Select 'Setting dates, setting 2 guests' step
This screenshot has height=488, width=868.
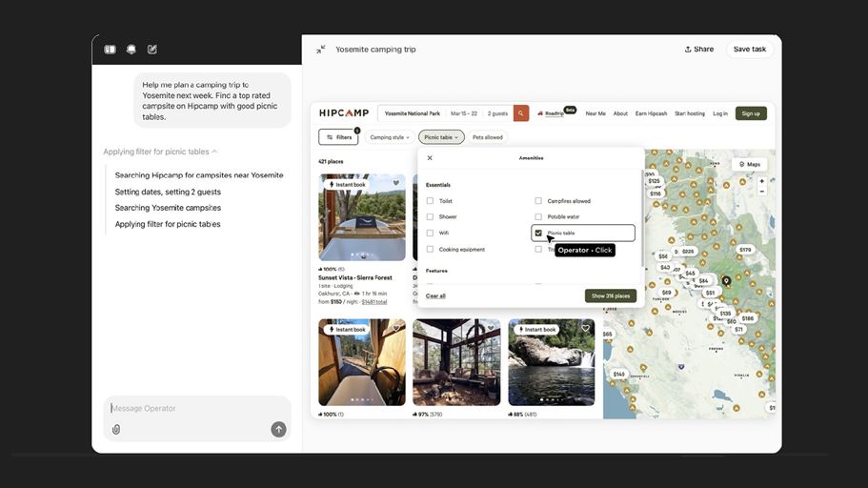click(168, 192)
